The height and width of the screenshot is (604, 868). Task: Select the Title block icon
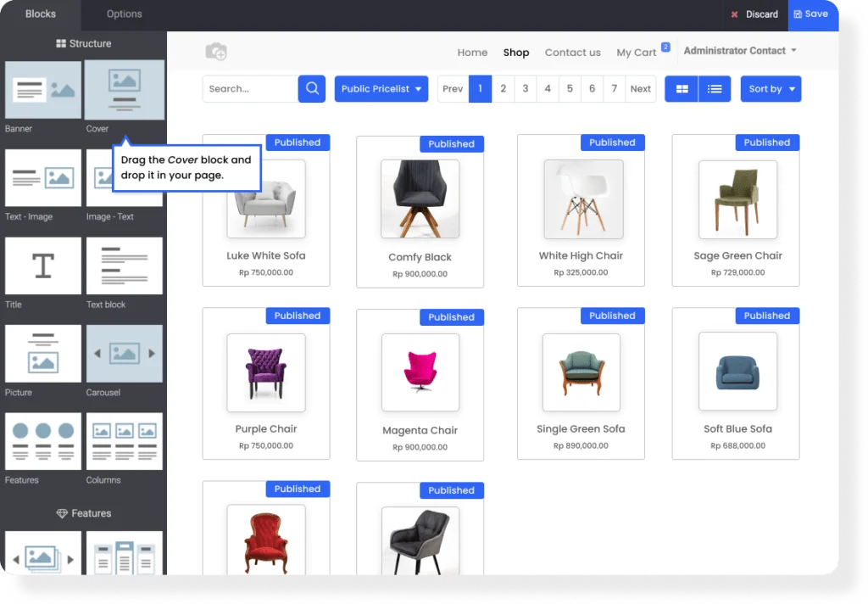pyautogui.click(x=43, y=266)
